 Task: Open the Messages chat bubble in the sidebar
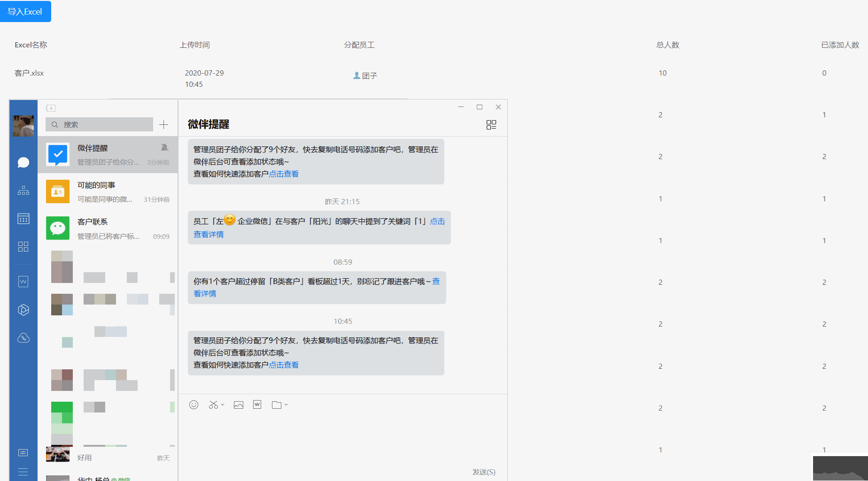(x=23, y=162)
